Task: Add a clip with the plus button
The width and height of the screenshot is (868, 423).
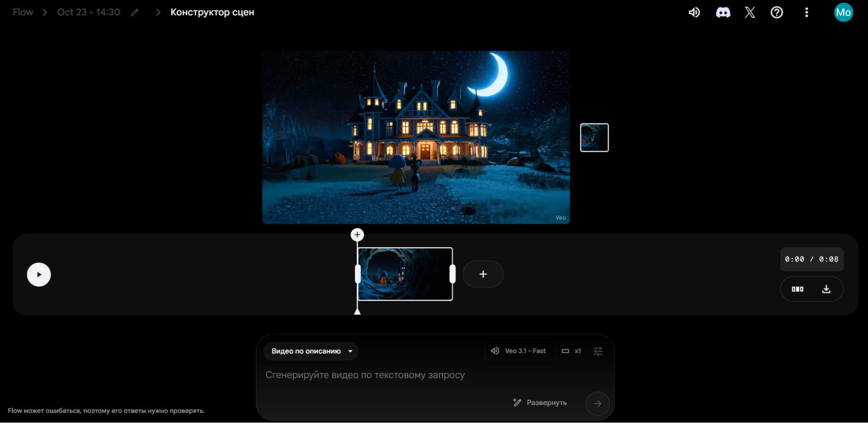Action: [x=483, y=274]
